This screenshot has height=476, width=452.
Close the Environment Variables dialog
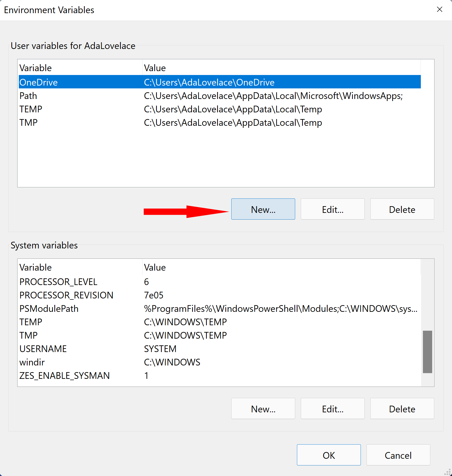pos(439,10)
